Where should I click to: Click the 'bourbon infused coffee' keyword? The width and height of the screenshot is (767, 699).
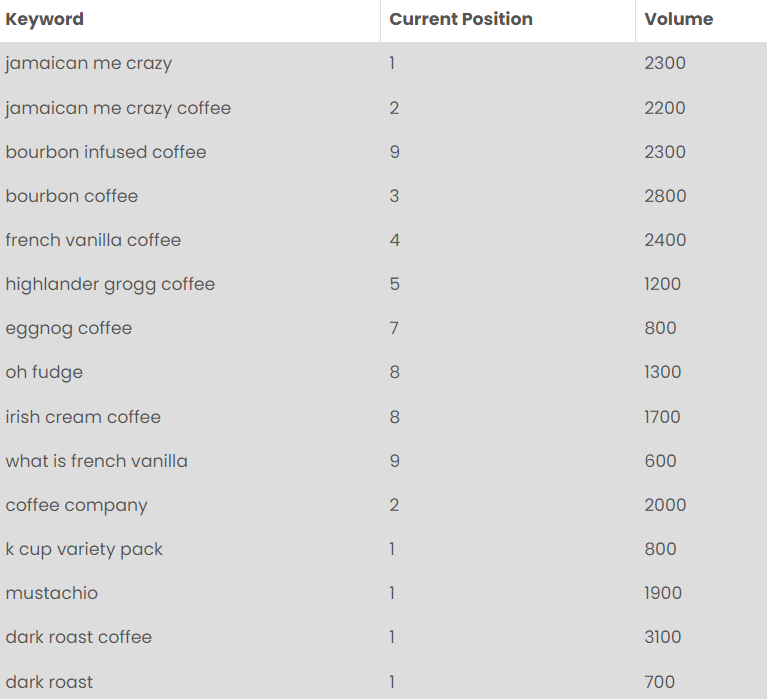point(106,152)
